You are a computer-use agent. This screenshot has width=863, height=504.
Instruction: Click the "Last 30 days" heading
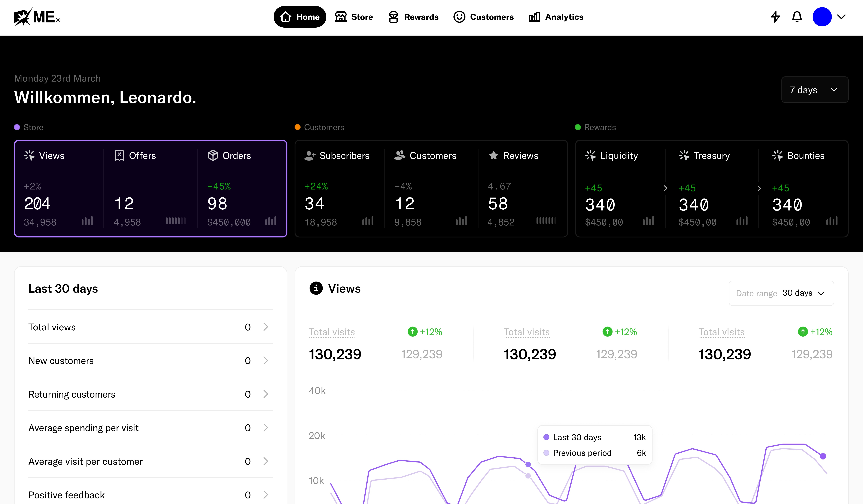click(x=63, y=289)
